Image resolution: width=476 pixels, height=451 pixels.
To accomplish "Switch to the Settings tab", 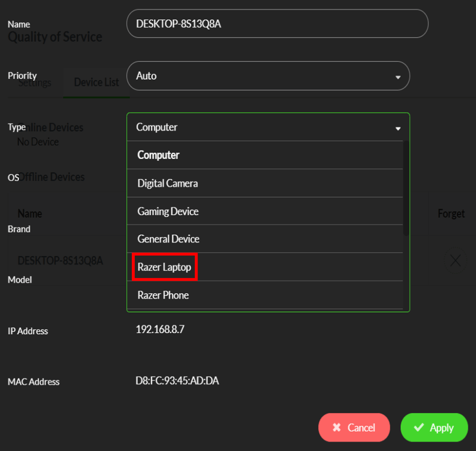I will [x=35, y=82].
